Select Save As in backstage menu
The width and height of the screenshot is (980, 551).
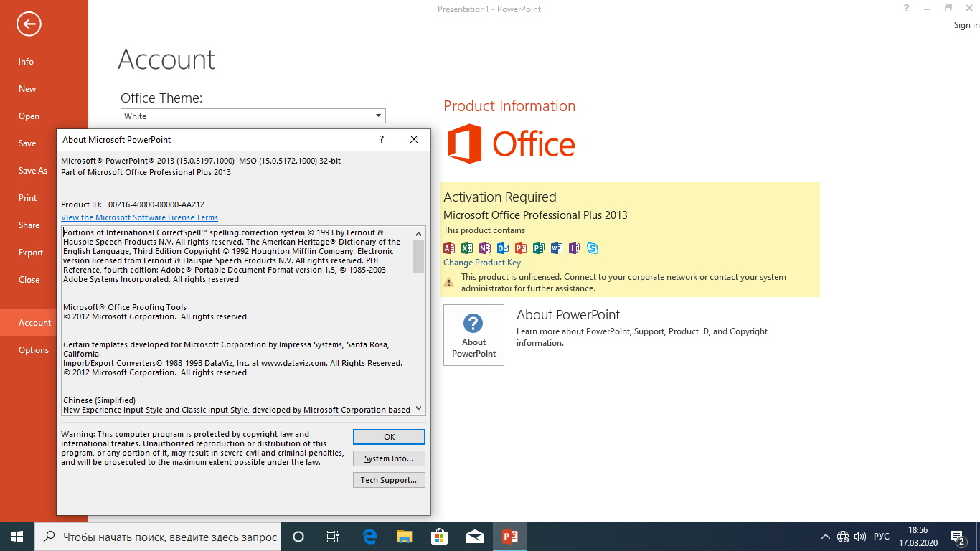29,171
